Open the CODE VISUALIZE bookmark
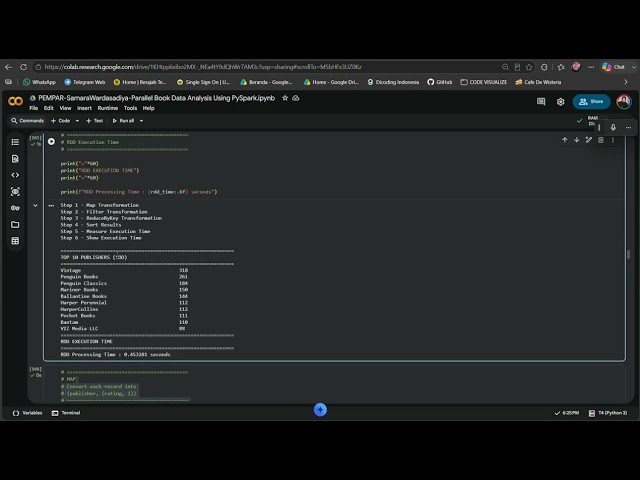The height and width of the screenshot is (480, 640). click(x=484, y=82)
